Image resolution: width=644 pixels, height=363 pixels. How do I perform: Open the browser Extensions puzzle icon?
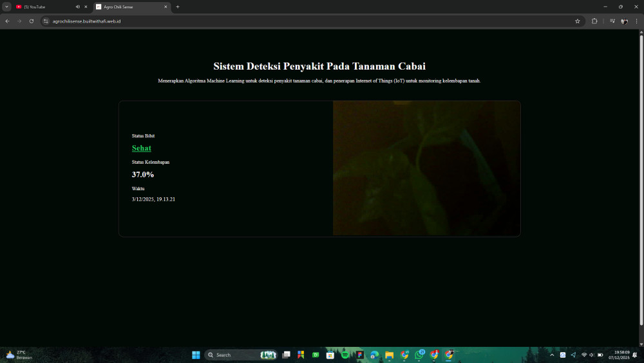pyautogui.click(x=594, y=21)
